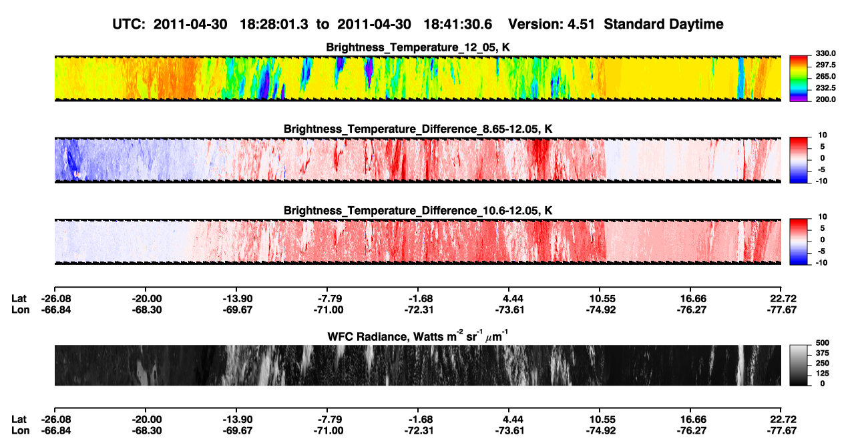
Task: Click longitude -72.31 beneath the WFC Radiance image
Action: (x=418, y=430)
